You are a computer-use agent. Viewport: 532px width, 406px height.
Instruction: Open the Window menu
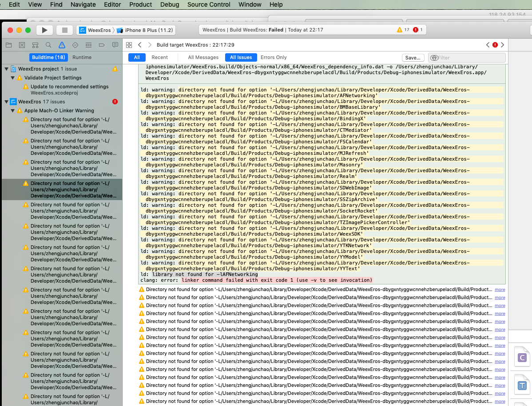[250, 4]
